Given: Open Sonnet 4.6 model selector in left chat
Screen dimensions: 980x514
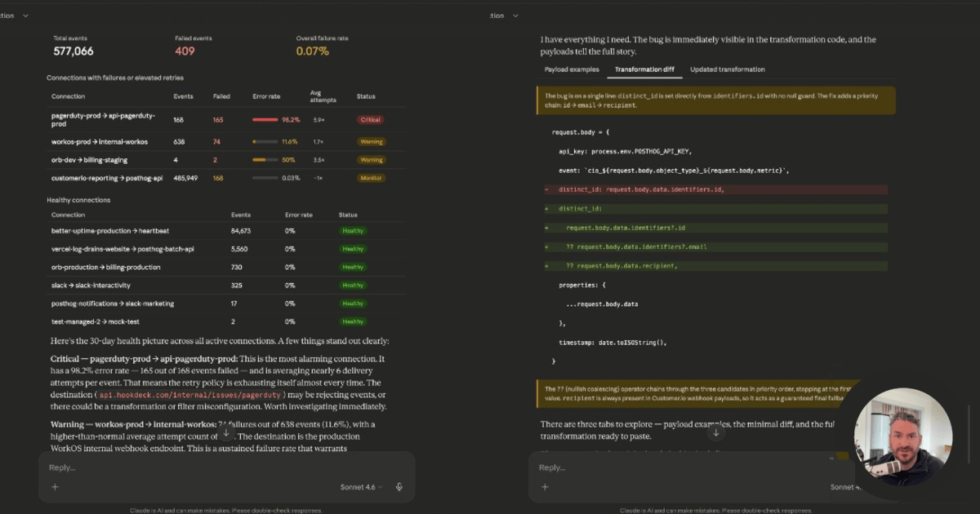Looking at the screenshot, I should tap(362, 487).
